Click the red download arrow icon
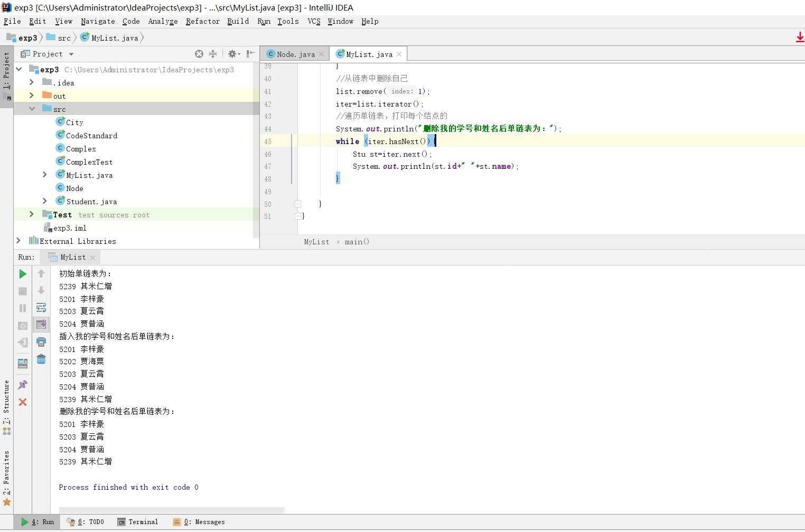Image resolution: width=805 pixels, height=532 pixels. 800,37
